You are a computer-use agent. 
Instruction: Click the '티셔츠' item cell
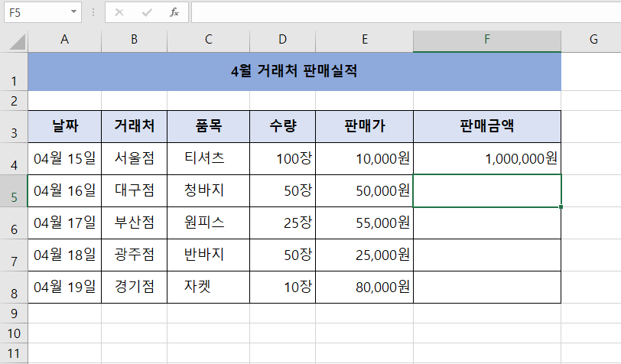[208, 159]
